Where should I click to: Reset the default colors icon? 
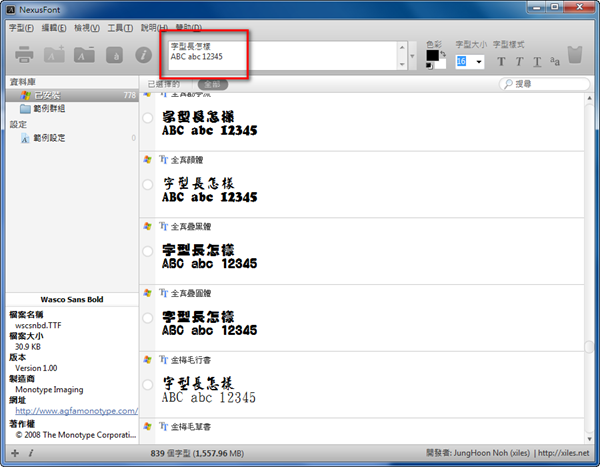click(x=429, y=66)
